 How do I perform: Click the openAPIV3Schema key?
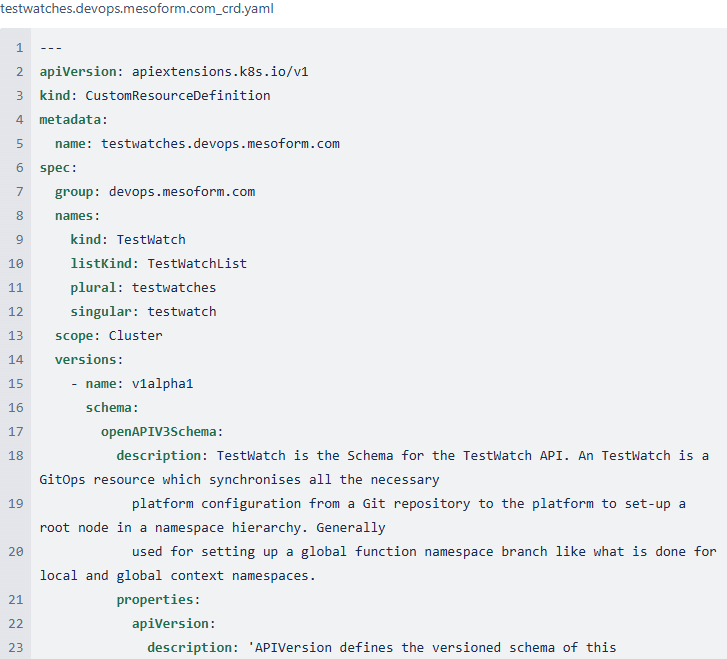[159, 432]
